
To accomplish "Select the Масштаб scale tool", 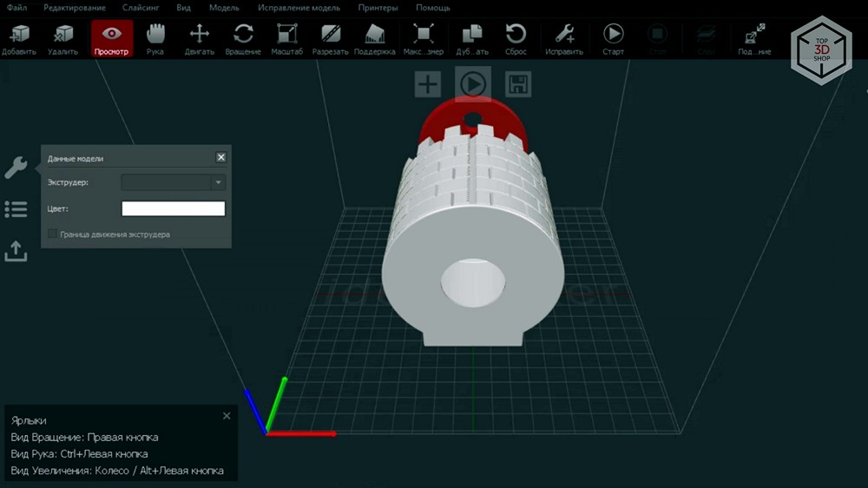I will pos(286,39).
